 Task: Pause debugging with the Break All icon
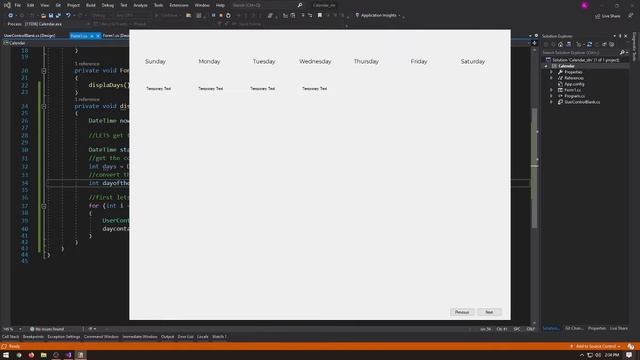point(213,16)
